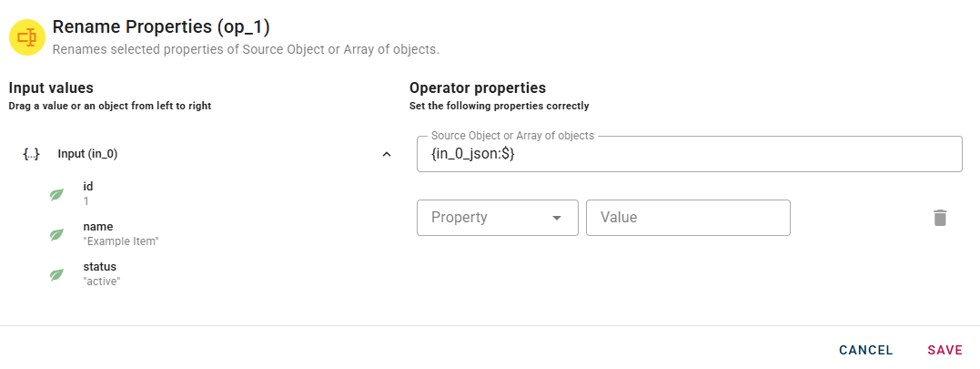Click into the Value input field

[688, 218]
